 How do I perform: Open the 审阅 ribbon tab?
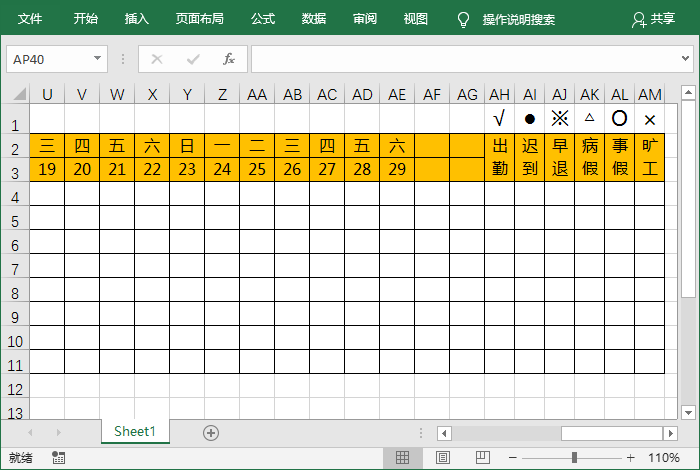365,19
